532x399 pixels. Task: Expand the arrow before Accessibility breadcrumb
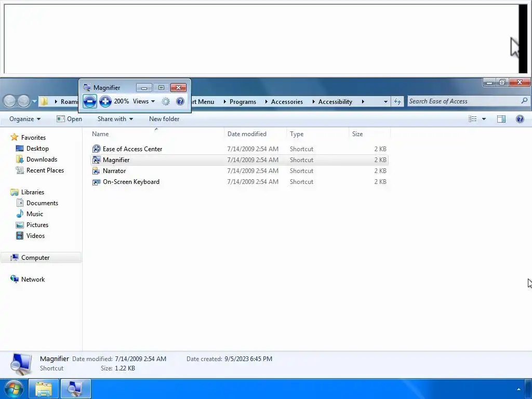[x=313, y=101]
